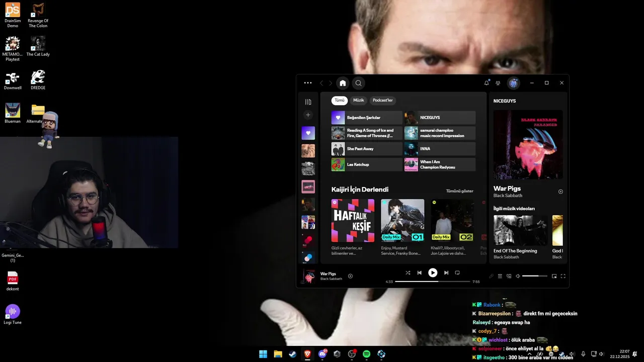Image resolution: width=644 pixels, height=362 pixels.
Task: Click the Kaijiri İçin Derlendi heading
Action: click(x=360, y=190)
